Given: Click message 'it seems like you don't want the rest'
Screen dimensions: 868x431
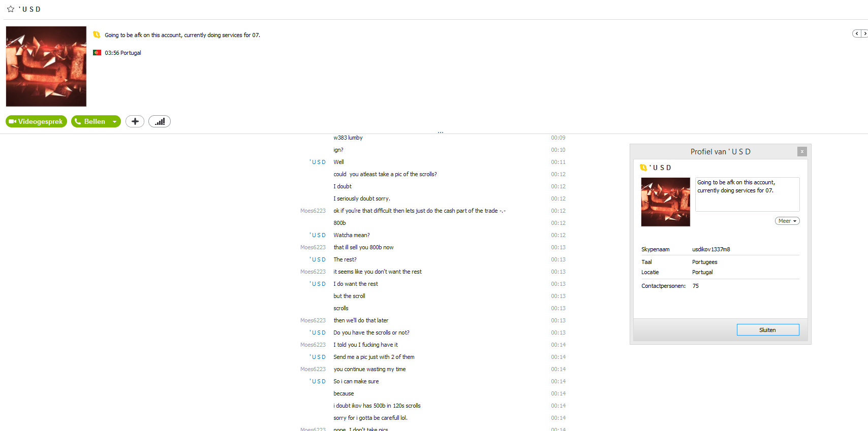Looking at the screenshot, I should point(378,272).
